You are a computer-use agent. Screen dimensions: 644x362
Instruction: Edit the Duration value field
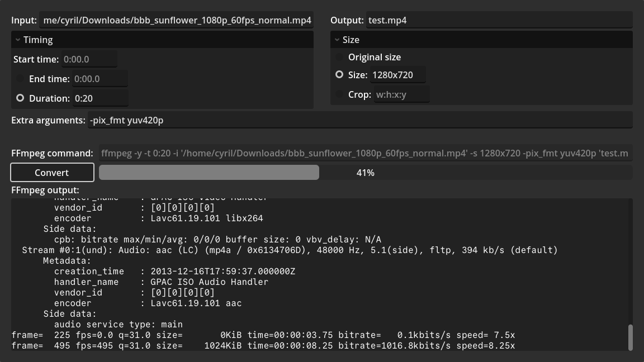tap(100, 98)
